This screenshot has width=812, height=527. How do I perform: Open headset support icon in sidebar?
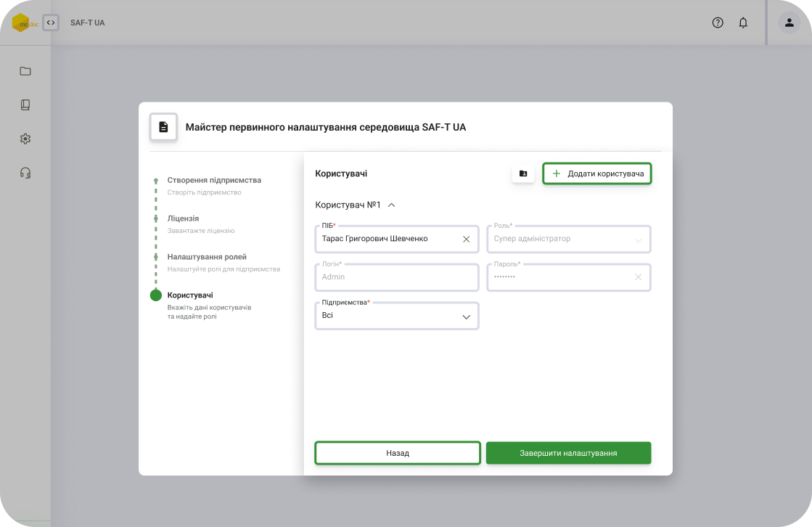click(x=25, y=173)
